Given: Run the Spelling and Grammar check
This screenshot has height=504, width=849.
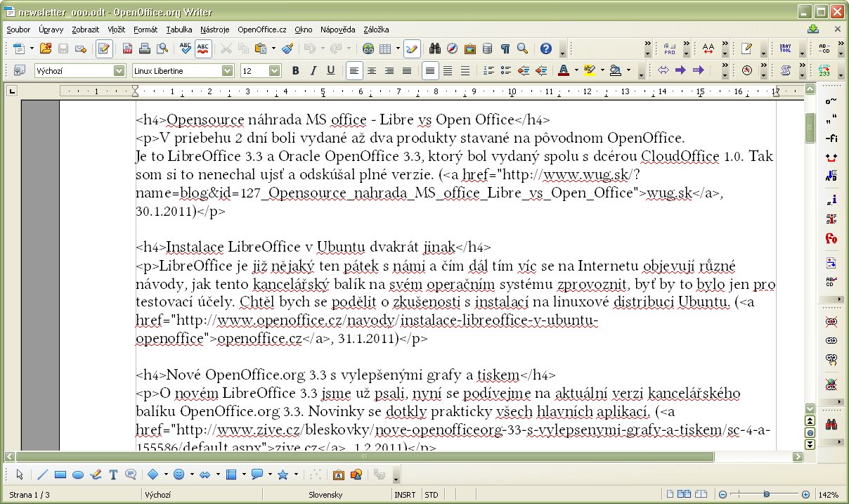Looking at the screenshot, I should (186, 49).
